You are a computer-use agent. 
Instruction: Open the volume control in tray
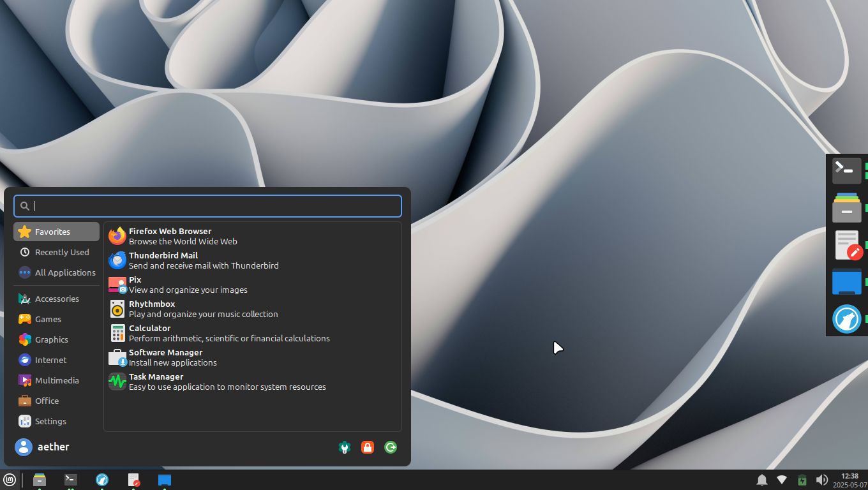tap(822, 480)
